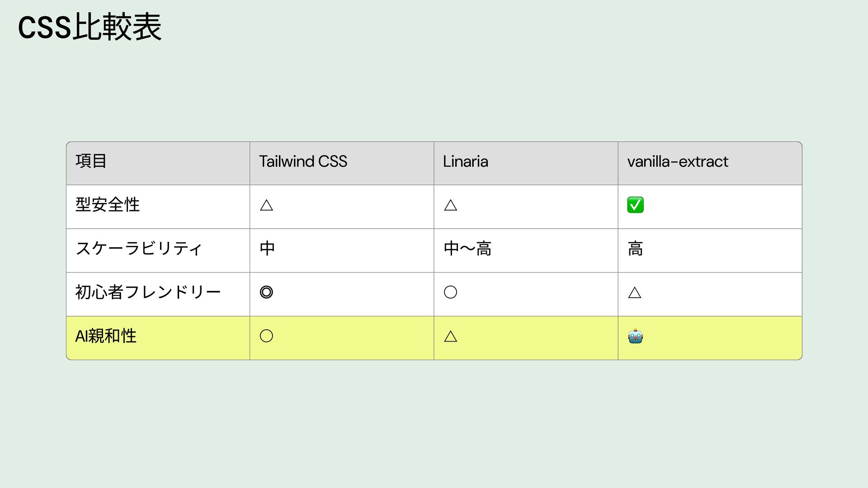Click vanilla-extract triangle in 初心者フレンドリー row
Viewport: 868px width, 488px height.
pyautogui.click(x=635, y=293)
